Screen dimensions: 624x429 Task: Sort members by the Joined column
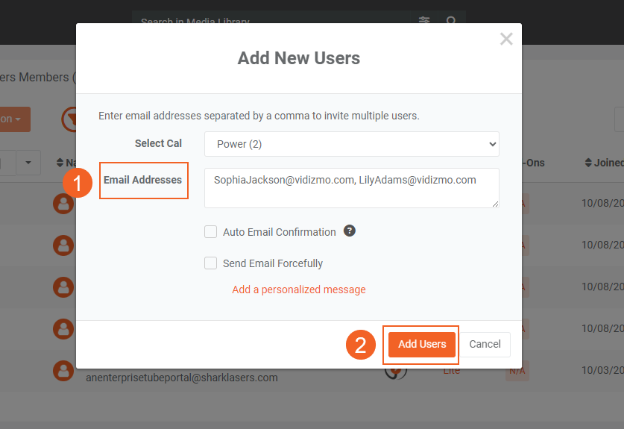[x=603, y=162]
